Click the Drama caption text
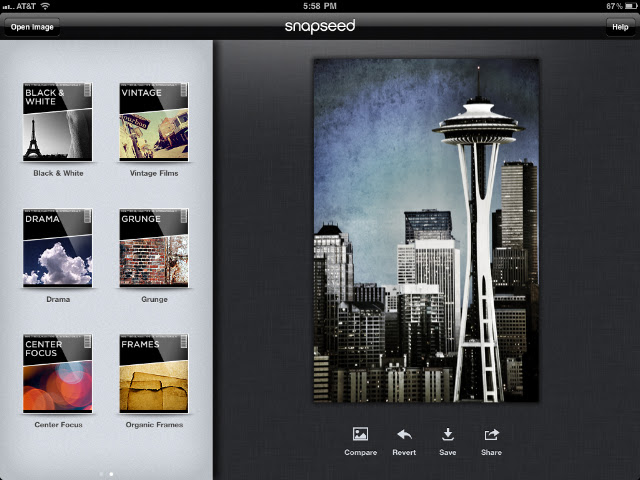This screenshot has height=480, width=640. 58,299
